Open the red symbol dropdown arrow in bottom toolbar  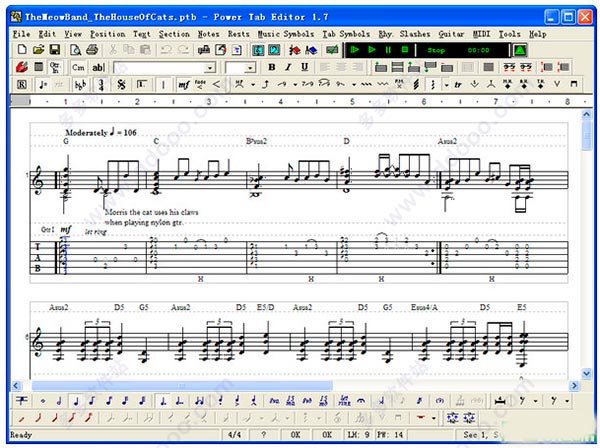tap(434, 418)
